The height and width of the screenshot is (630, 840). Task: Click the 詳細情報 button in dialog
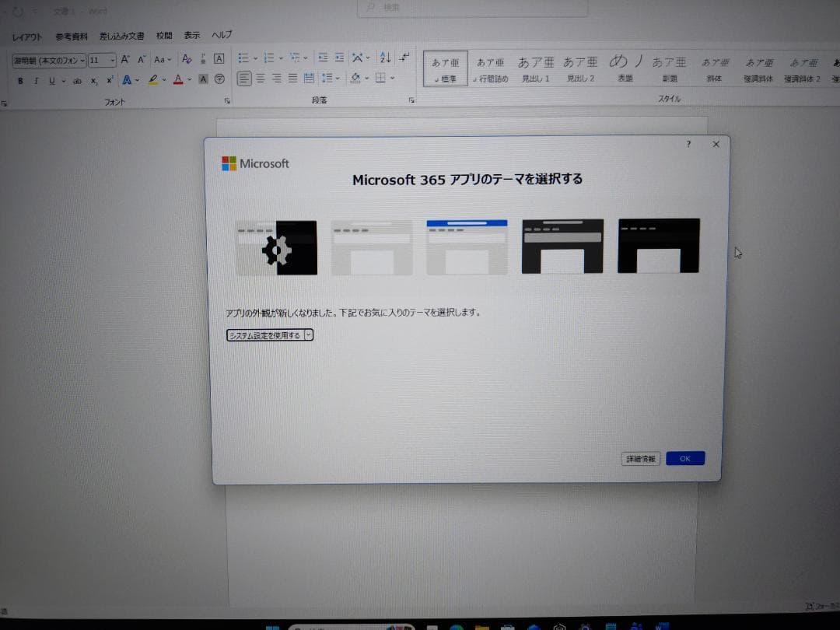[640, 459]
